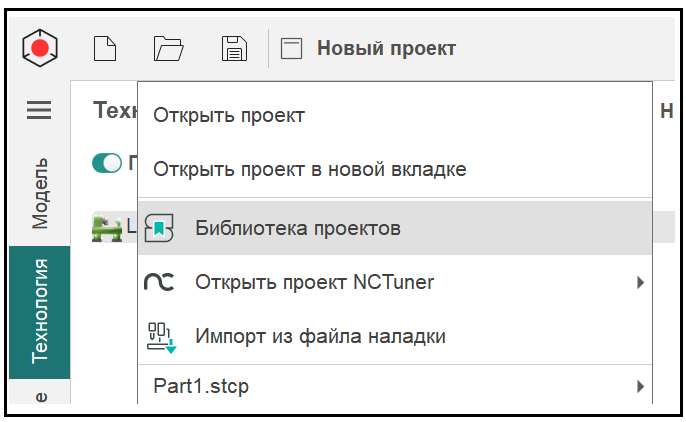Click the Импорт из файла наладки icon
The width and height of the screenshot is (686, 422).
point(160,337)
